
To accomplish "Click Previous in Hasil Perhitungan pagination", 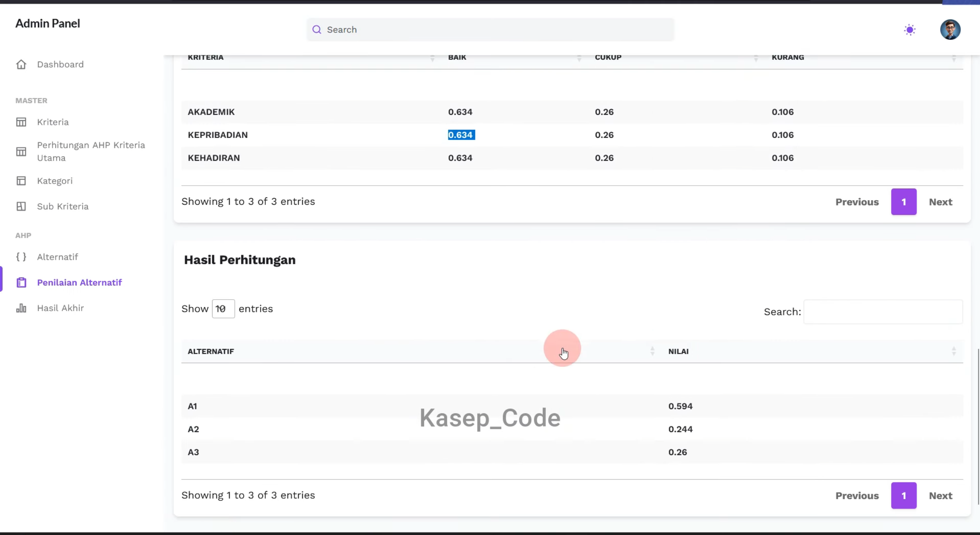I will point(857,496).
